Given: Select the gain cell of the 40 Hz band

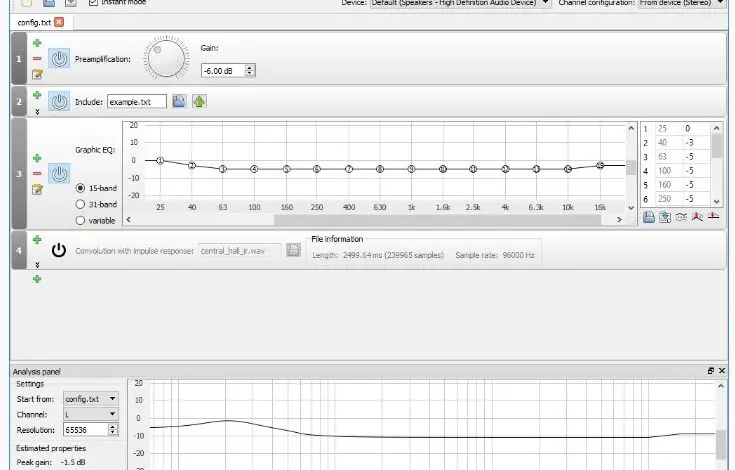Looking at the screenshot, I should point(697,142).
